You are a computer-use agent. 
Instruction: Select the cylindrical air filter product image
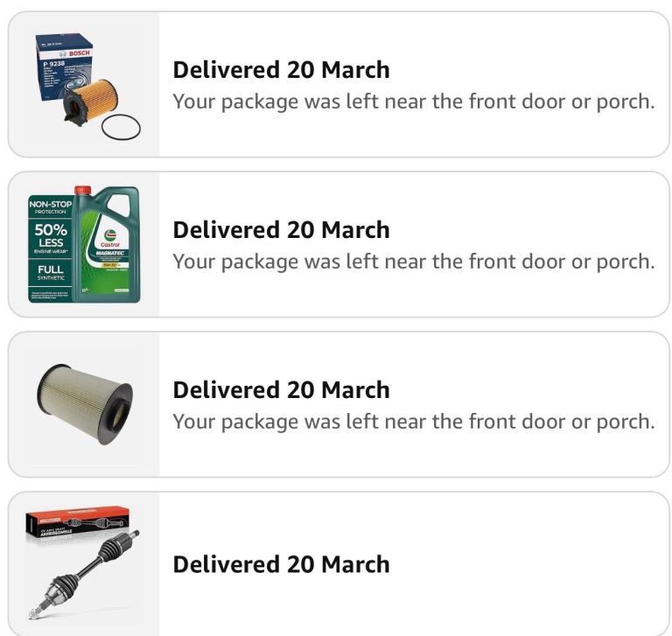tap(84, 404)
